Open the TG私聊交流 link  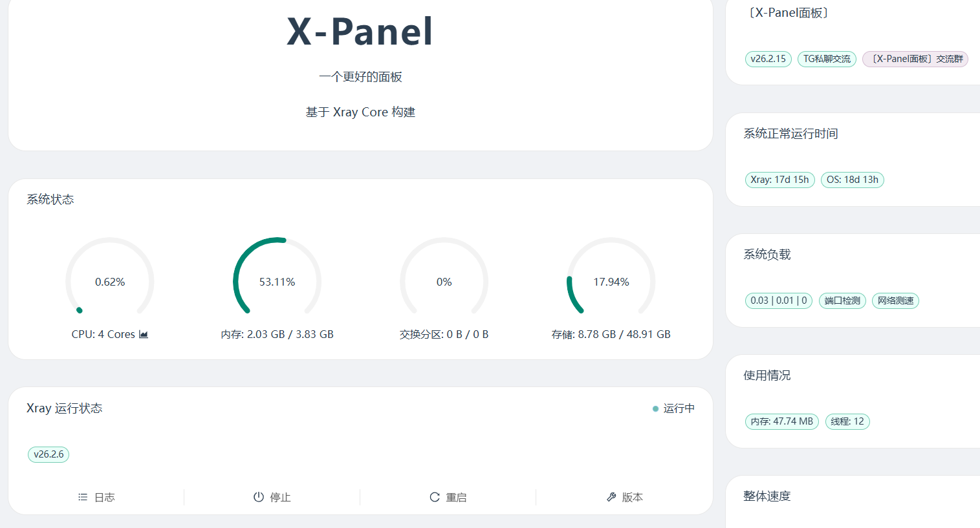click(x=827, y=59)
